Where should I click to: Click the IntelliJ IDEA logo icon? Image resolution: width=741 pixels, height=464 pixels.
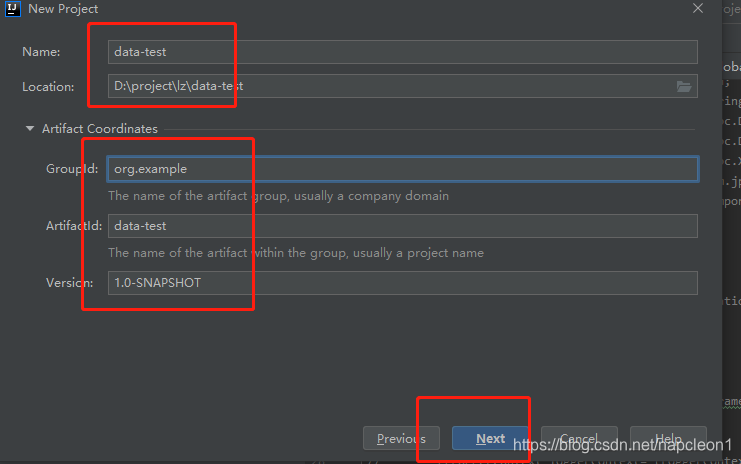click(12, 9)
